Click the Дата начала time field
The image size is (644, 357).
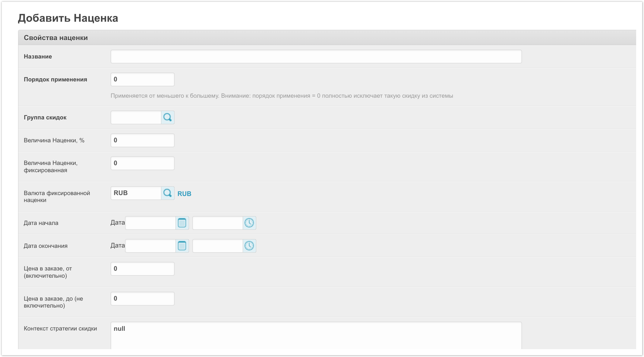click(217, 223)
